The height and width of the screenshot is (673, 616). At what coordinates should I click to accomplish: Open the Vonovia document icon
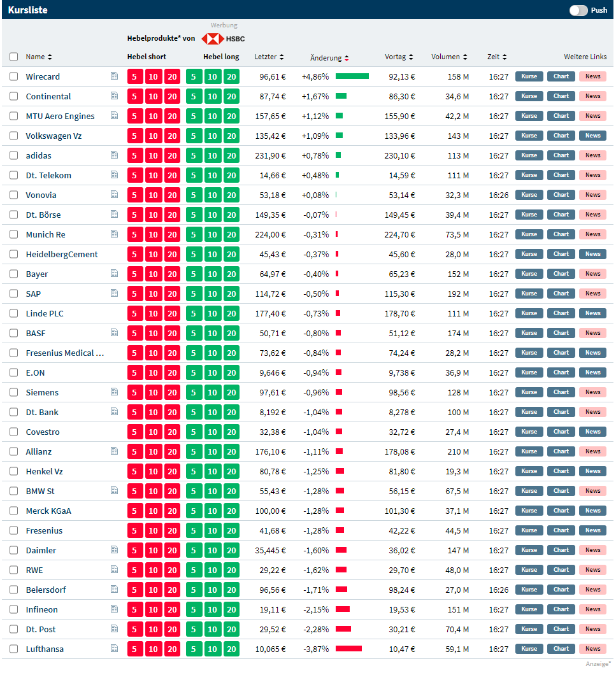click(x=114, y=194)
